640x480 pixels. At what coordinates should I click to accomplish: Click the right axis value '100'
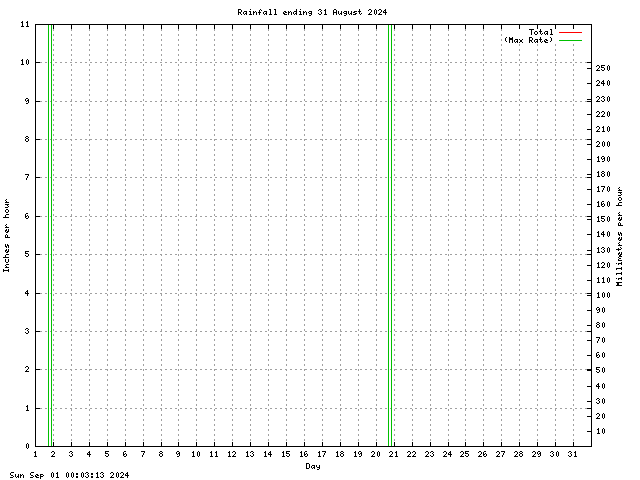[603, 295]
